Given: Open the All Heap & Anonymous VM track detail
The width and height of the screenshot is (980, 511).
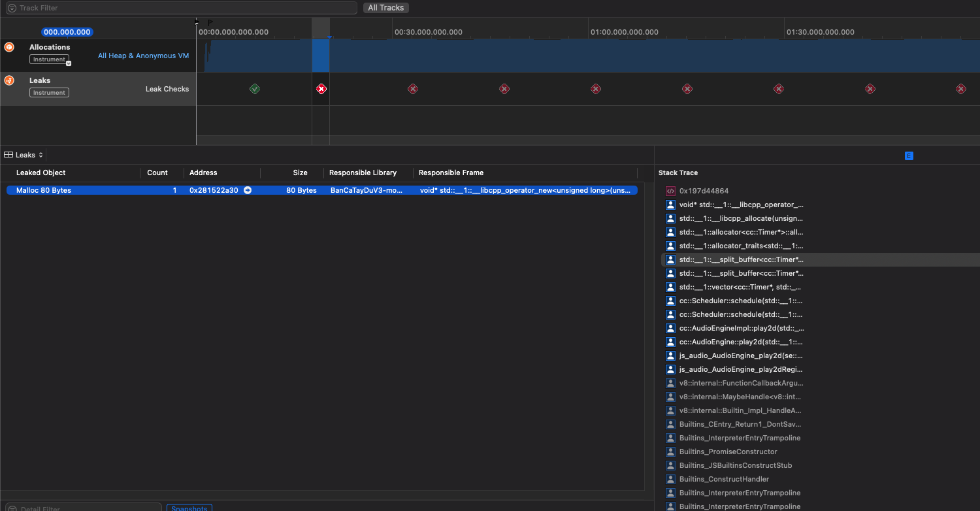Looking at the screenshot, I should click(x=143, y=56).
